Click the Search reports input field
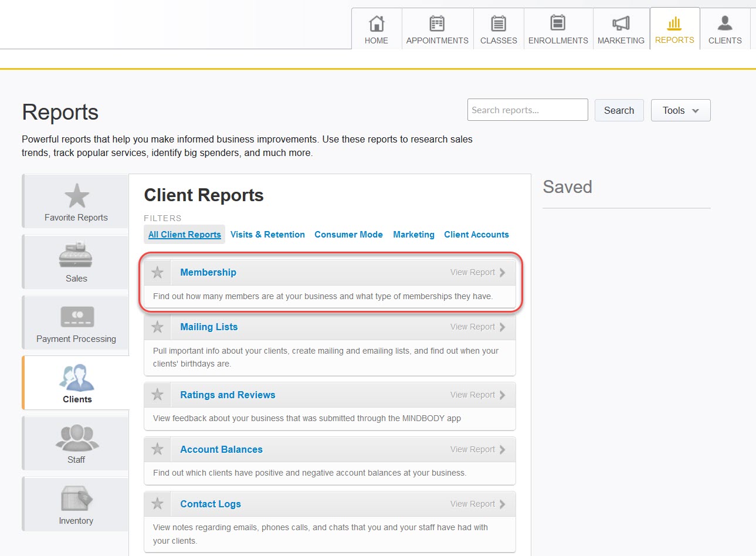This screenshot has width=756, height=556. [x=527, y=110]
